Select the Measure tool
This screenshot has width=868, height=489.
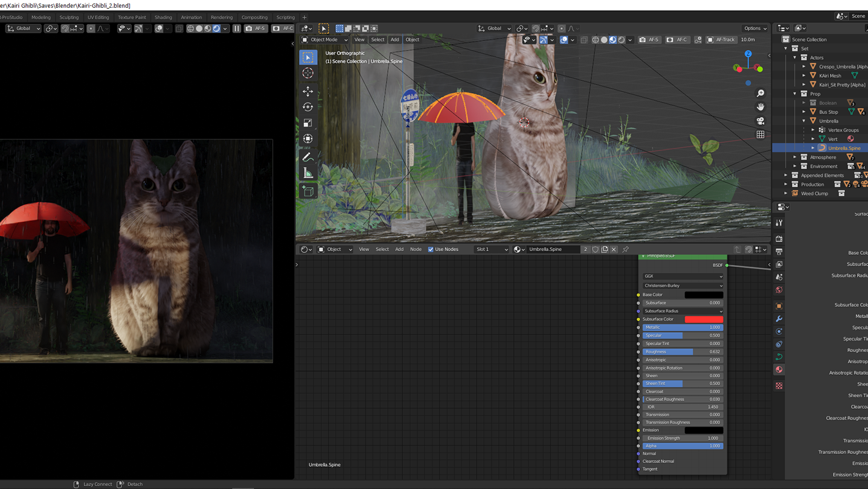point(308,173)
